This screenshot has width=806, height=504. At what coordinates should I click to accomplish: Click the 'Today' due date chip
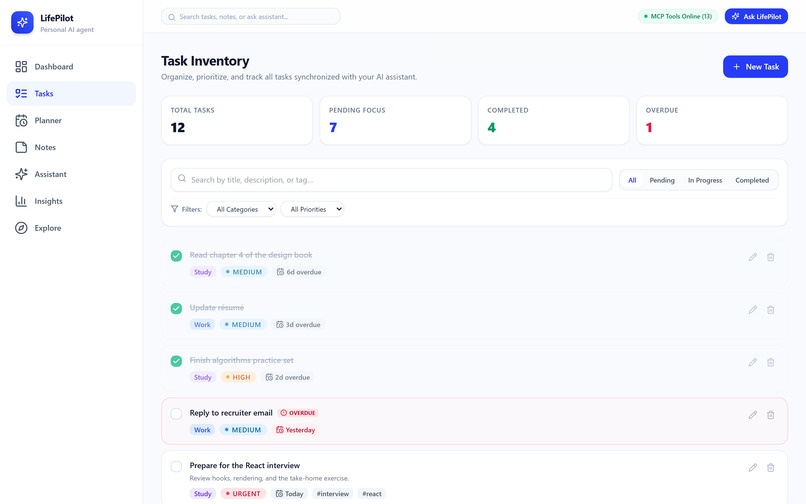(x=289, y=493)
